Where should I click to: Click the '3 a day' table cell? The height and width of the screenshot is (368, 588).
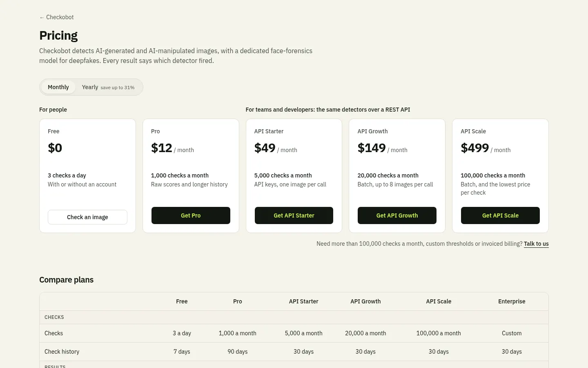pyautogui.click(x=182, y=333)
